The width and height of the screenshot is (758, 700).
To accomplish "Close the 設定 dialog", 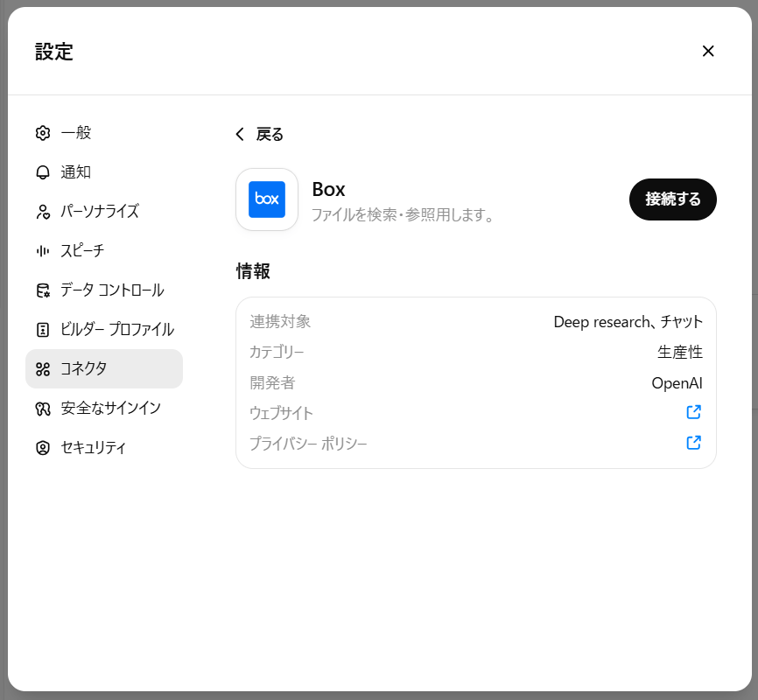I will [x=708, y=51].
